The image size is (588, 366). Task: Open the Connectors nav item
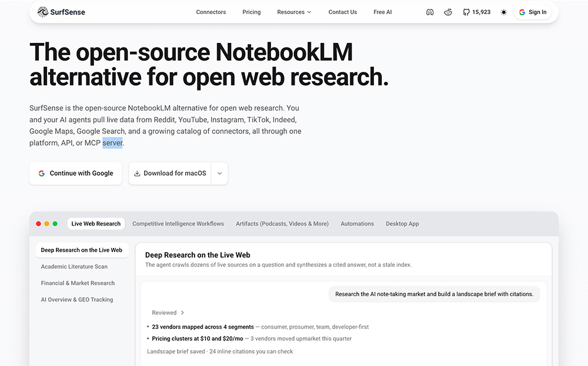(x=211, y=12)
